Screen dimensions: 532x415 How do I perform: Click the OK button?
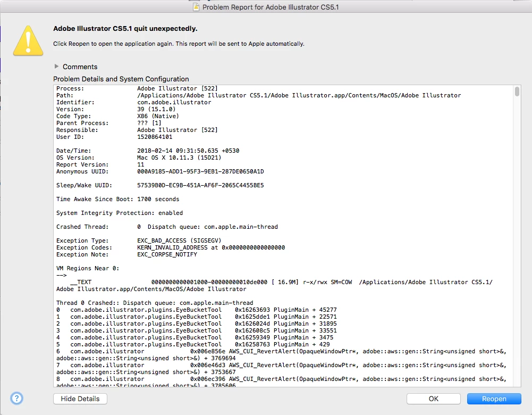click(x=433, y=399)
